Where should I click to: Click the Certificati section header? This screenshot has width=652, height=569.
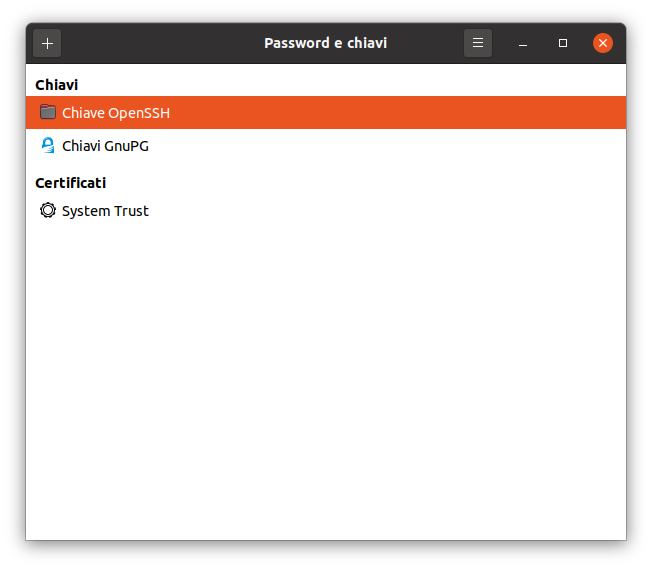click(70, 183)
